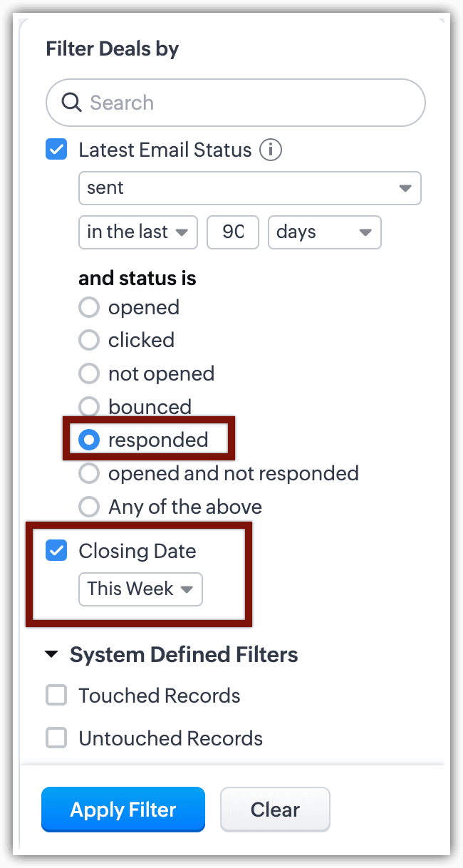Enable the Touched Records filter
The width and height of the screenshot is (463, 868).
56,696
